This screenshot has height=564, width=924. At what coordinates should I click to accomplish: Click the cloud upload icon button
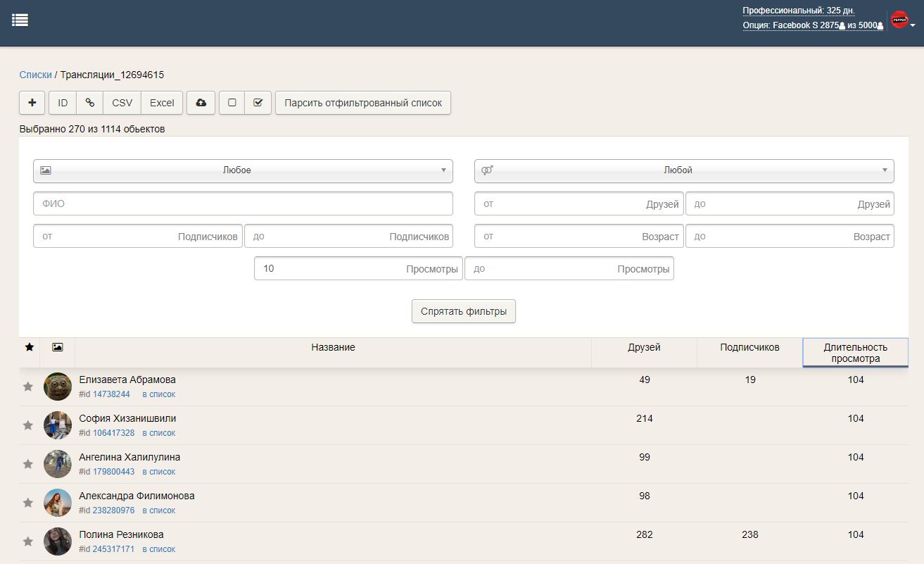point(201,103)
